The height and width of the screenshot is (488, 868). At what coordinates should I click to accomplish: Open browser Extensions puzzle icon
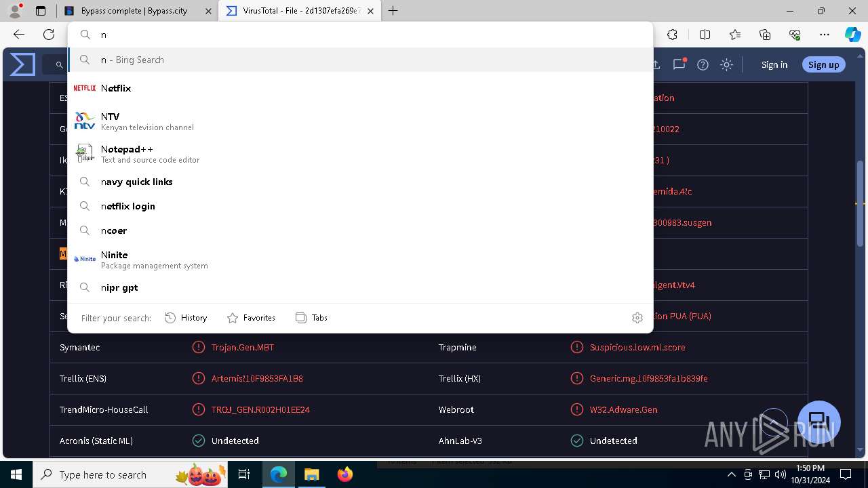(672, 35)
